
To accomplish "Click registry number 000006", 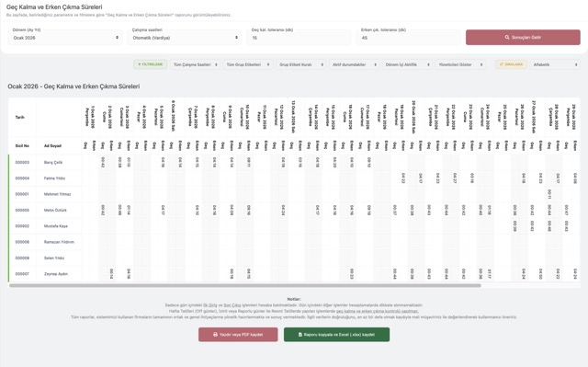I will coord(22,242).
